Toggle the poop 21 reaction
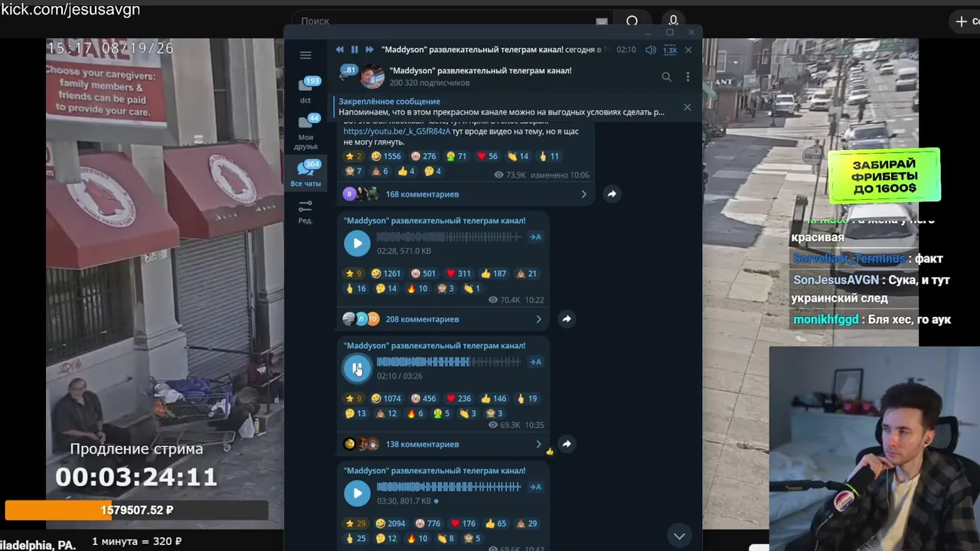980x551 pixels. pyautogui.click(x=527, y=273)
